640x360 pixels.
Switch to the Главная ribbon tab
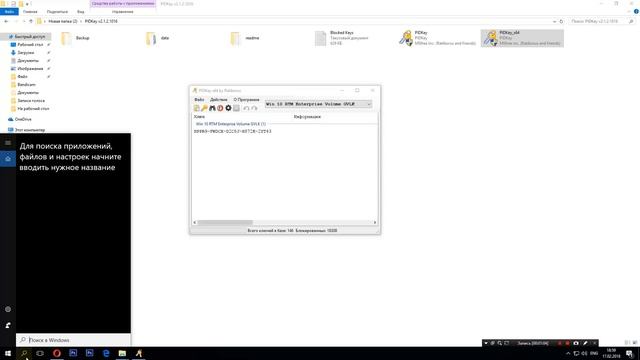pos(30,12)
